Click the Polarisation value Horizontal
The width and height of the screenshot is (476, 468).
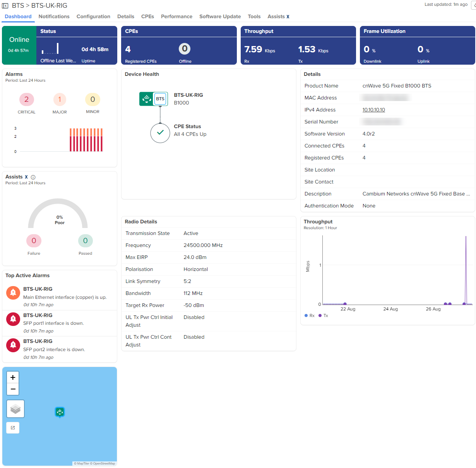196,269
